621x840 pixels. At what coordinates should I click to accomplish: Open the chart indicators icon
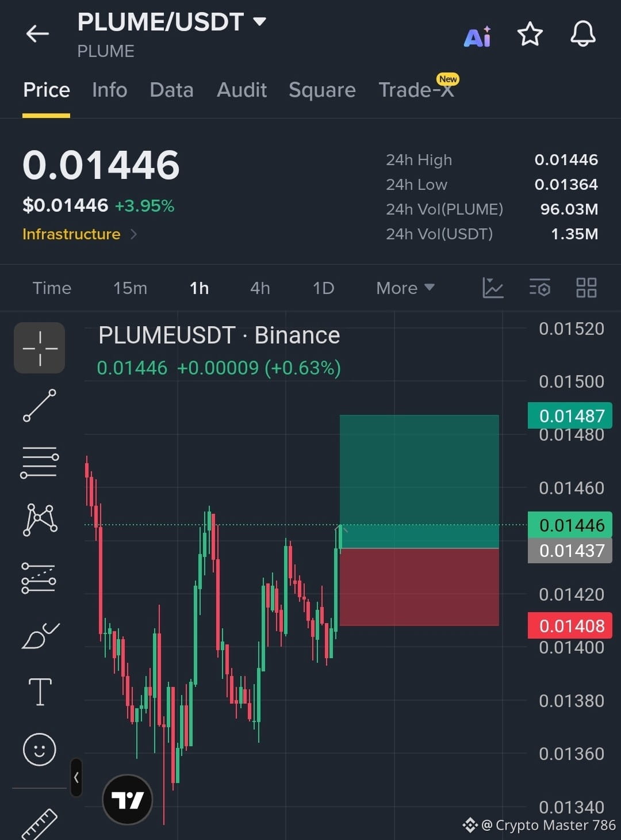click(x=493, y=288)
